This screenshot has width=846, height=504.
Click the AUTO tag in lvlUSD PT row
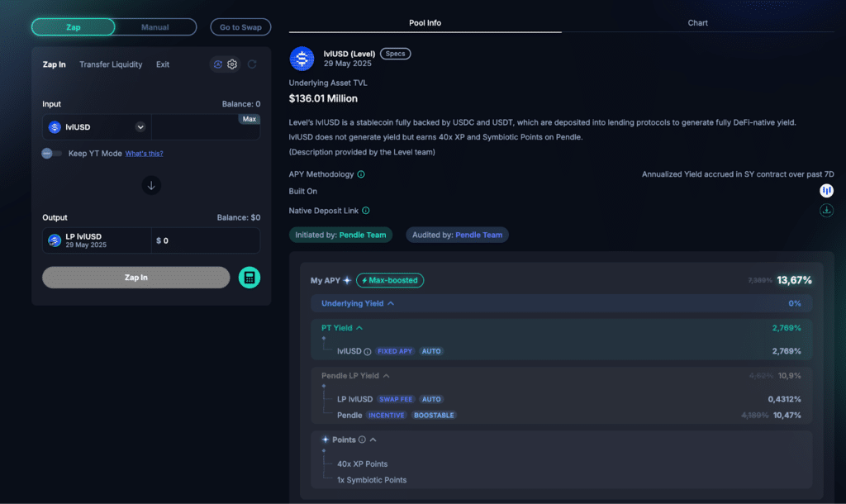click(x=431, y=351)
